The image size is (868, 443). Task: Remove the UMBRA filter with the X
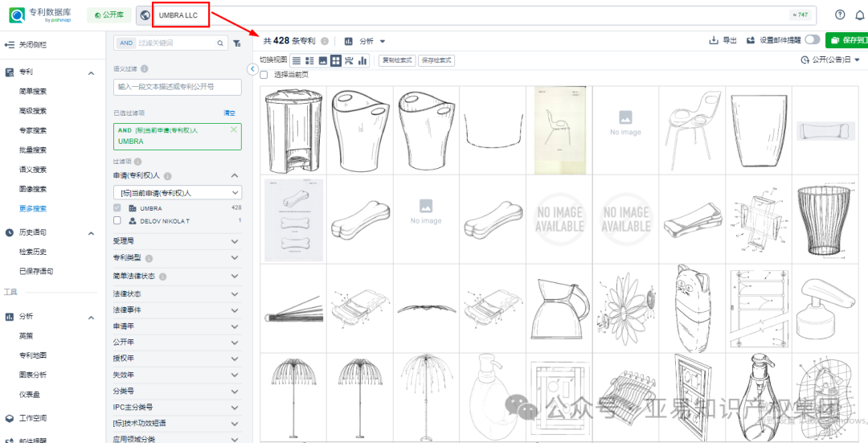(233, 129)
